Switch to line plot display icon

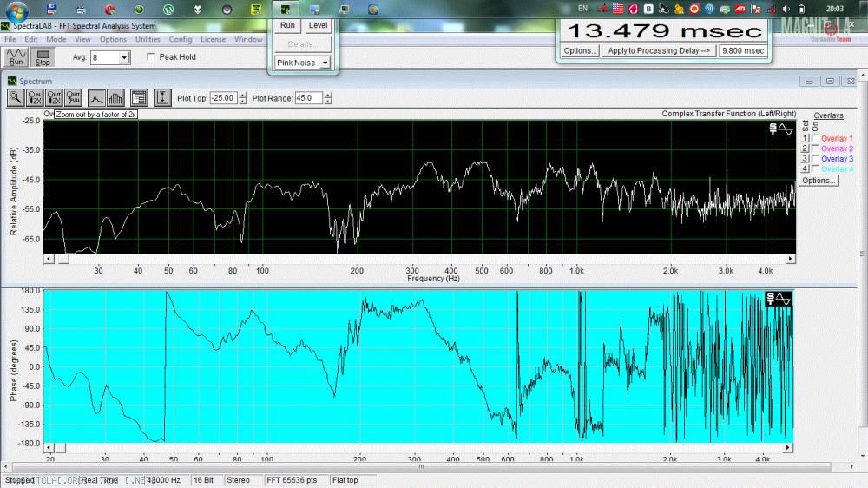click(x=95, y=98)
